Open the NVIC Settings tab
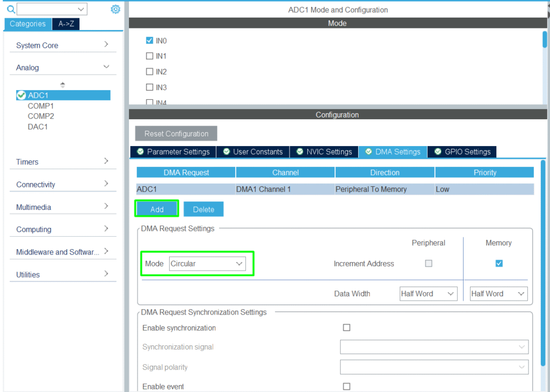 (324, 152)
